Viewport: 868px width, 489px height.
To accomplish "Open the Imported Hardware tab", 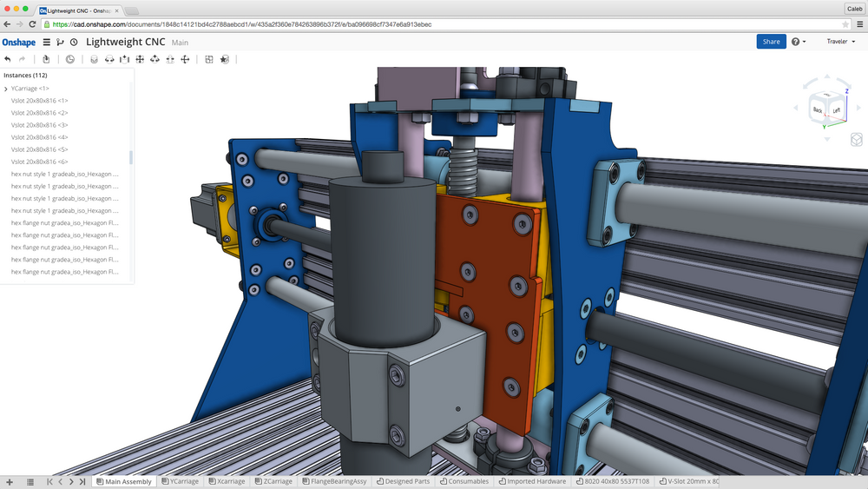I will click(533, 481).
